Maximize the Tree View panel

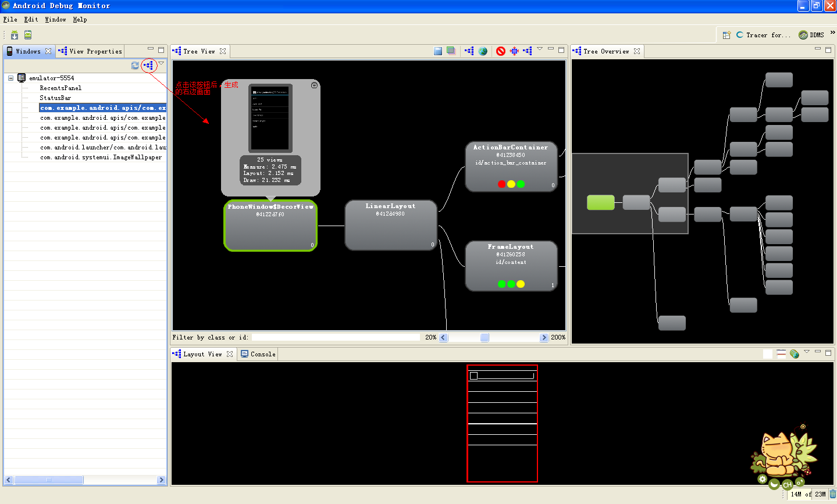561,49
